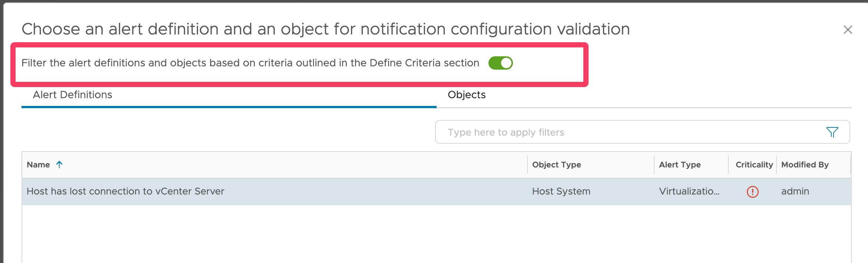Viewport: 868px width, 263px height.
Task: Sort by the Alert Type column header
Action: click(680, 164)
